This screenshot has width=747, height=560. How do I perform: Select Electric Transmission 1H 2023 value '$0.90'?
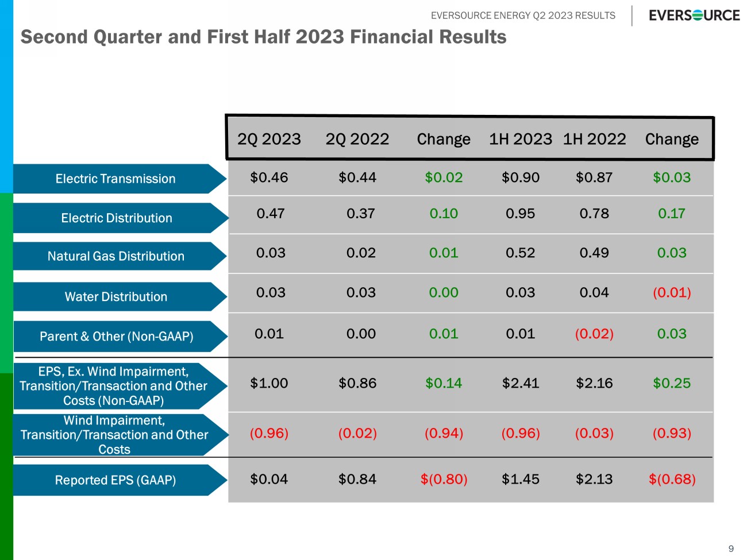click(521, 177)
